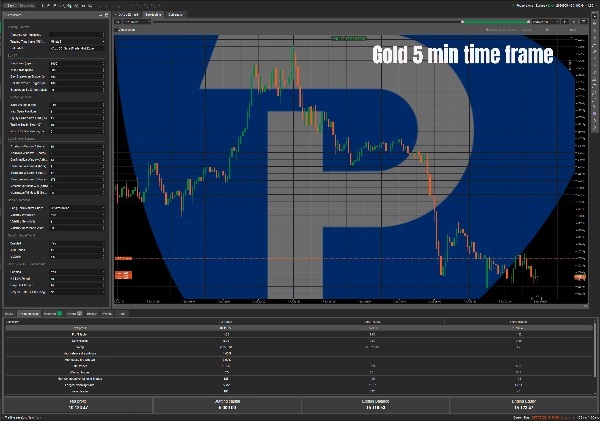600x421 pixels.
Task: Open the Optimization tab beside Backtesting
Action: [175, 15]
